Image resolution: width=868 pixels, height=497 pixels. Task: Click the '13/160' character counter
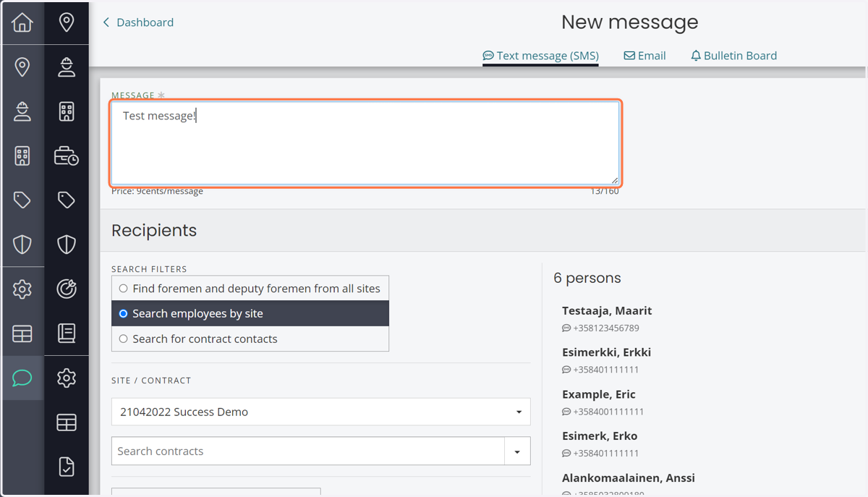click(x=605, y=191)
